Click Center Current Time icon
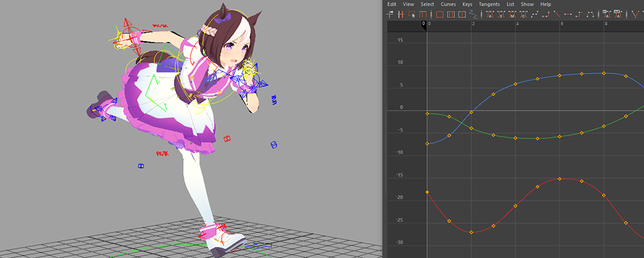This screenshot has height=258, width=644. tap(462, 14)
